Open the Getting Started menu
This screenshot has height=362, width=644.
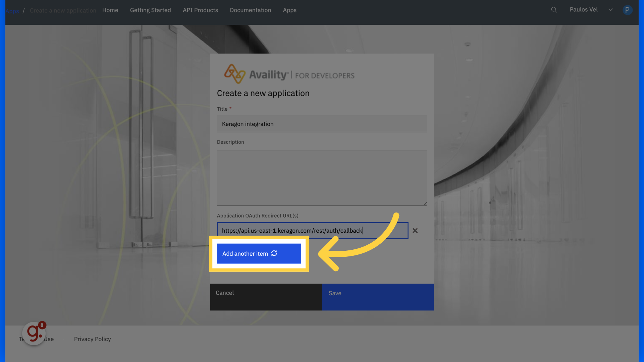tap(150, 10)
